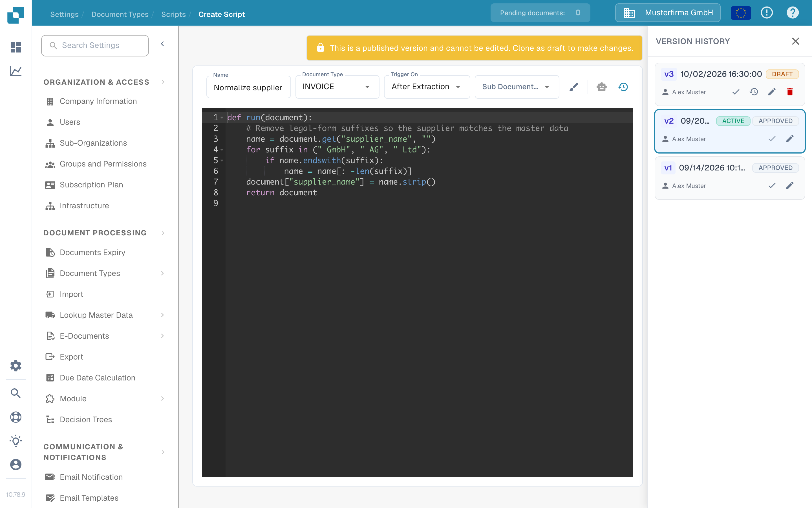Click the Pending documents counter
The width and height of the screenshot is (812, 508).
click(x=540, y=13)
